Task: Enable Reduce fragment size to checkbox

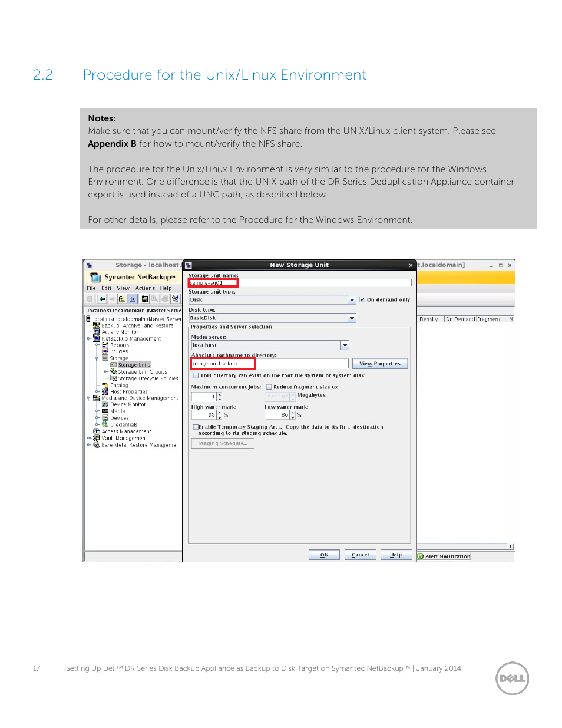Action: tap(269, 387)
